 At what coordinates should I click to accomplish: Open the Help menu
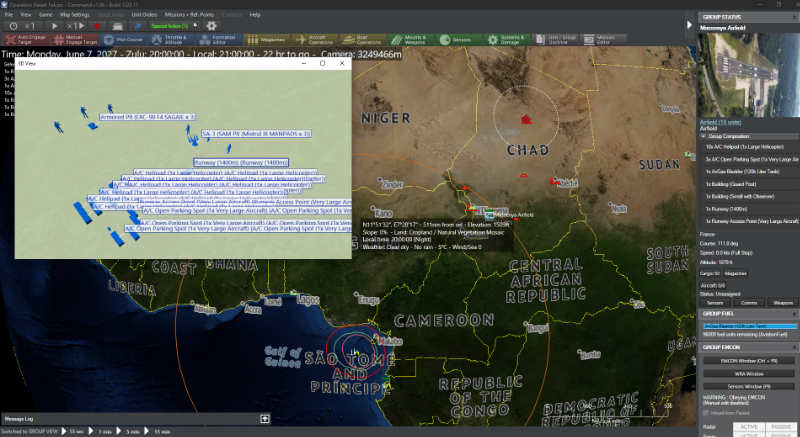[x=255, y=15]
